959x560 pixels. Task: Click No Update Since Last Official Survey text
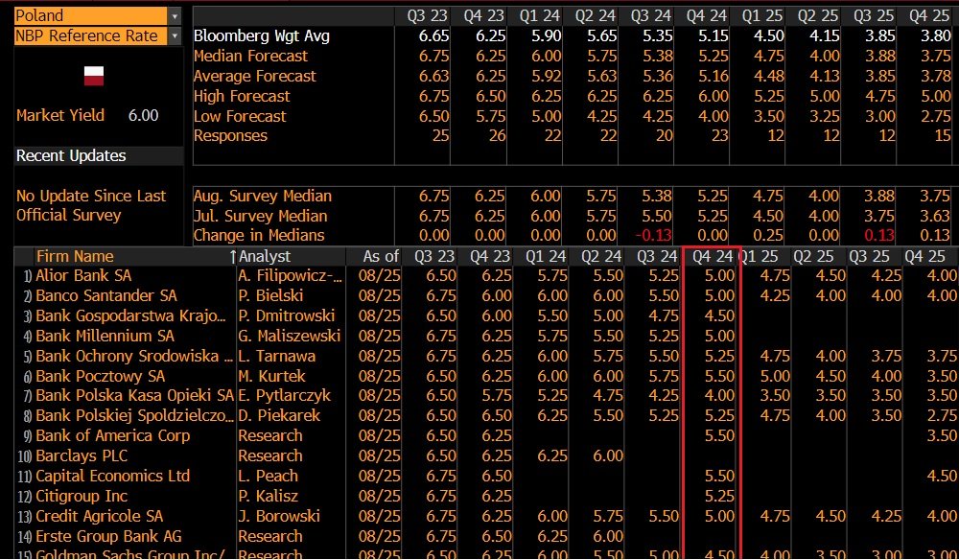pyautogui.click(x=90, y=205)
